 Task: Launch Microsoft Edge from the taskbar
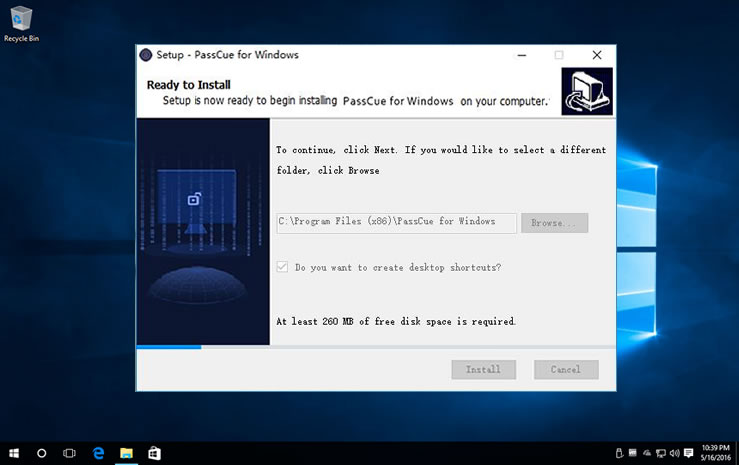tap(98, 453)
